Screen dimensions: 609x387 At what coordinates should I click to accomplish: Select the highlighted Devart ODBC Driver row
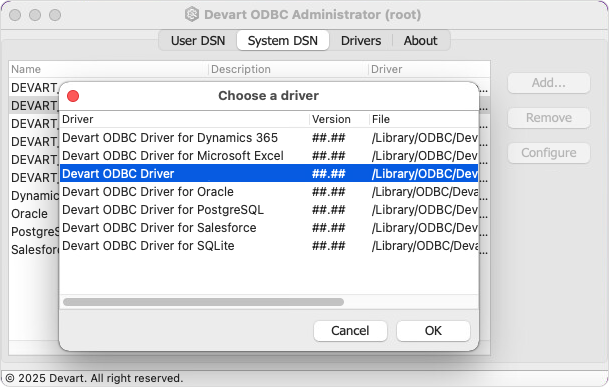click(x=269, y=174)
